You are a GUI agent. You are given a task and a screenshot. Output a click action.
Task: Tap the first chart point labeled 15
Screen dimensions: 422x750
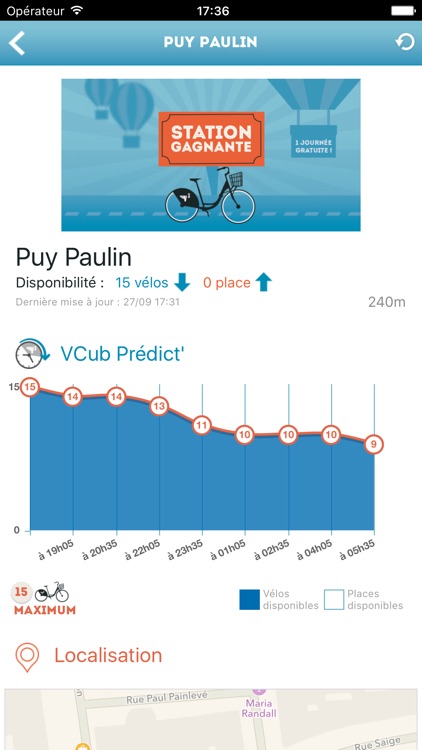(x=30, y=387)
